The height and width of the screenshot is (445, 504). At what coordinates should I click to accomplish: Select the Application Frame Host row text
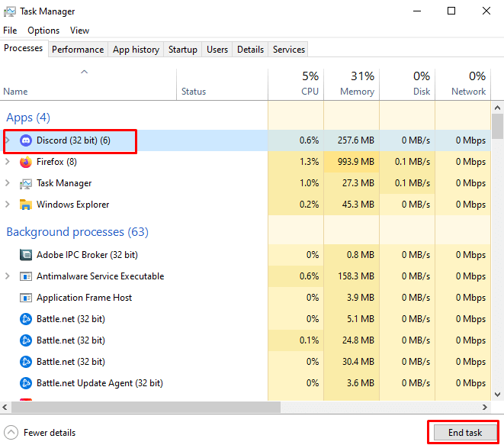[84, 298]
